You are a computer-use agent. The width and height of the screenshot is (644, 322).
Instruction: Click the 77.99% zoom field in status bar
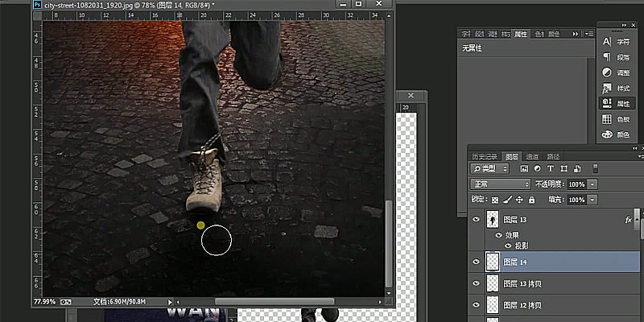tap(44, 302)
